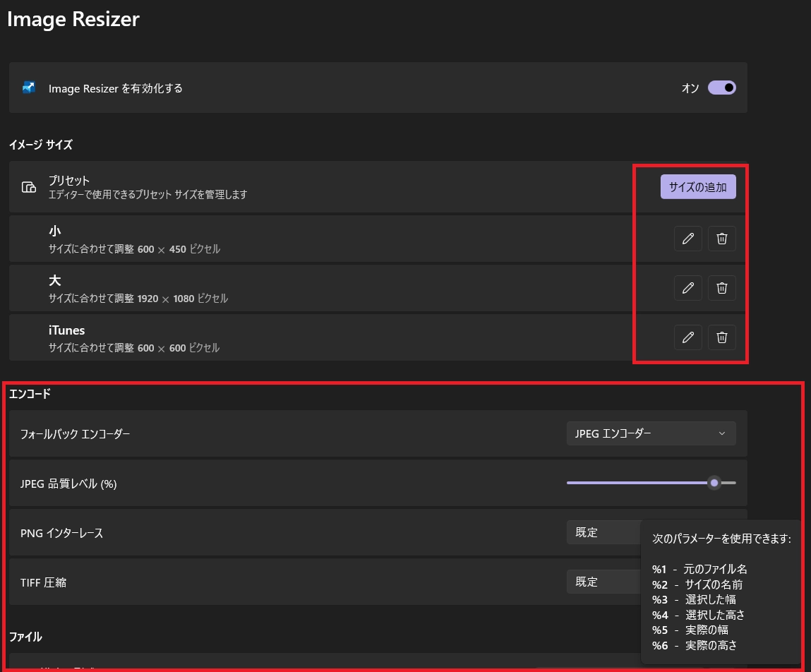811x672 pixels.
Task: Edit the iTunes preset size
Action: pos(687,337)
